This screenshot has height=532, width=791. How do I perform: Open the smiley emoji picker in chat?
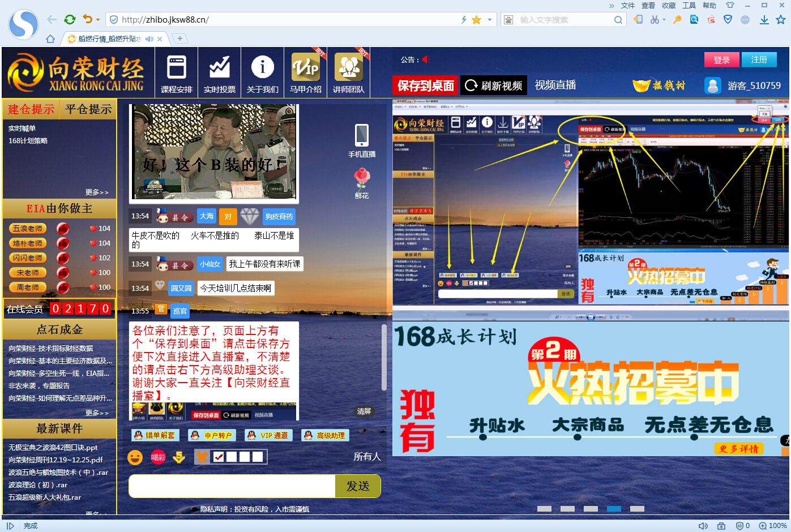coord(135,457)
